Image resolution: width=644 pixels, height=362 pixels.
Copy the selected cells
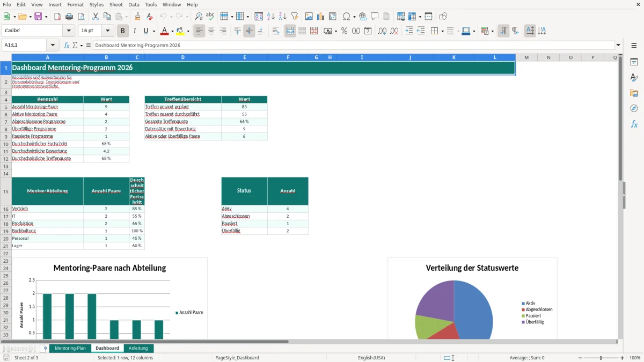coord(107,17)
